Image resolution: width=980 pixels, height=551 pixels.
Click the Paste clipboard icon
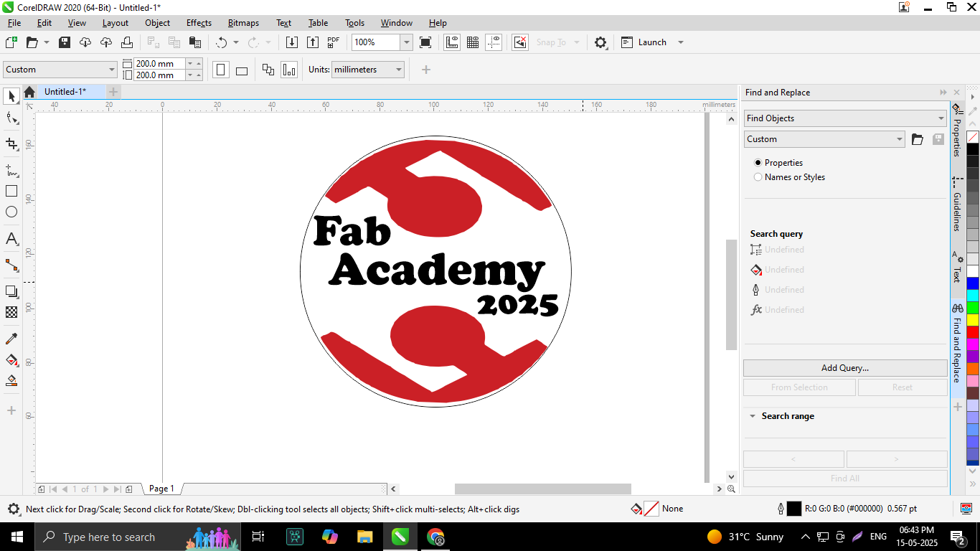tap(194, 42)
